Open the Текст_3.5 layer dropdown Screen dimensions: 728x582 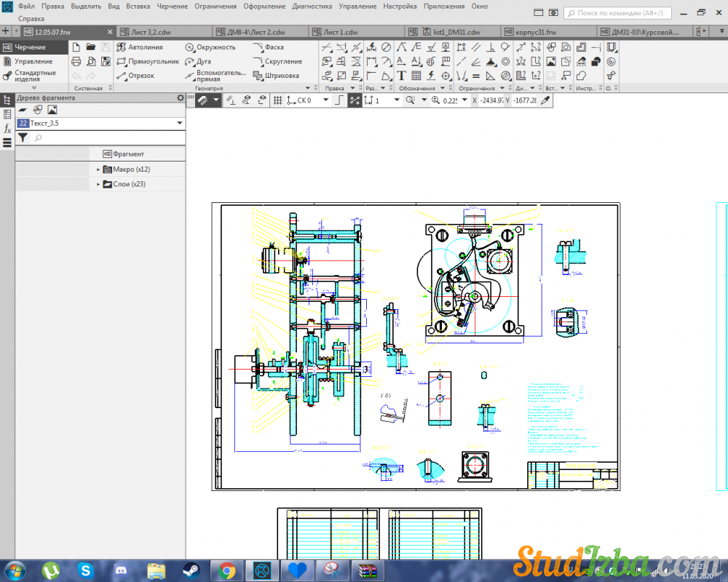point(180,124)
